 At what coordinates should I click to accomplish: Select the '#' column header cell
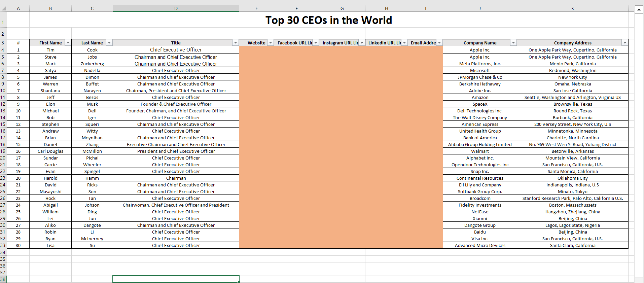[x=18, y=43]
